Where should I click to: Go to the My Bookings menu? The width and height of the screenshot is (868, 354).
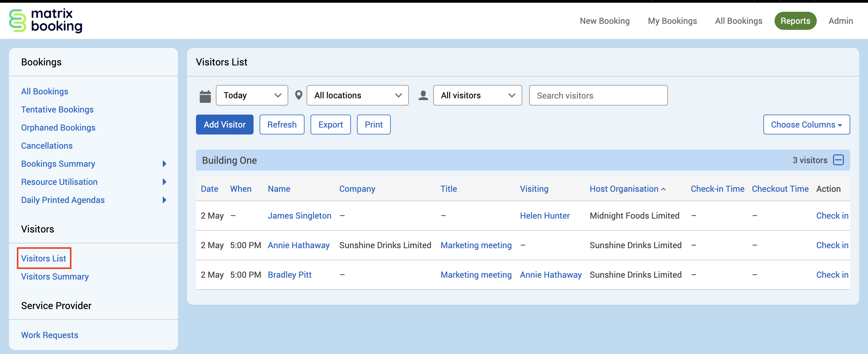pos(672,21)
